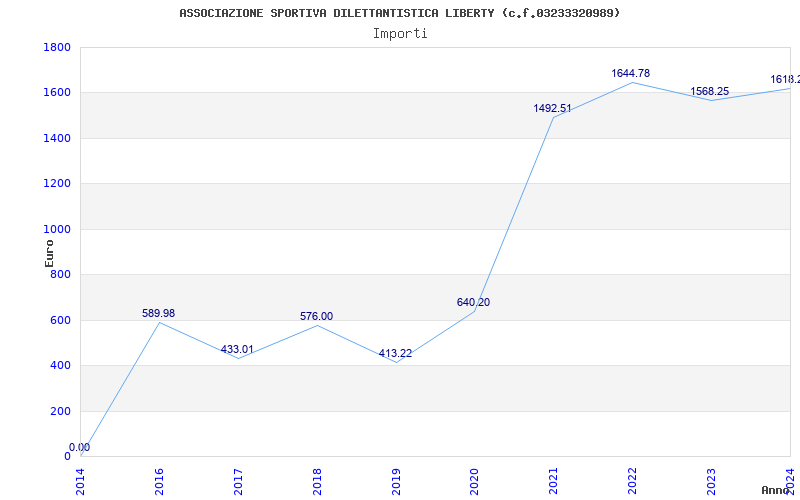Click the 600 y-axis tick label
The image size is (800, 500).
pyautogui.click(x=61, y=320)
